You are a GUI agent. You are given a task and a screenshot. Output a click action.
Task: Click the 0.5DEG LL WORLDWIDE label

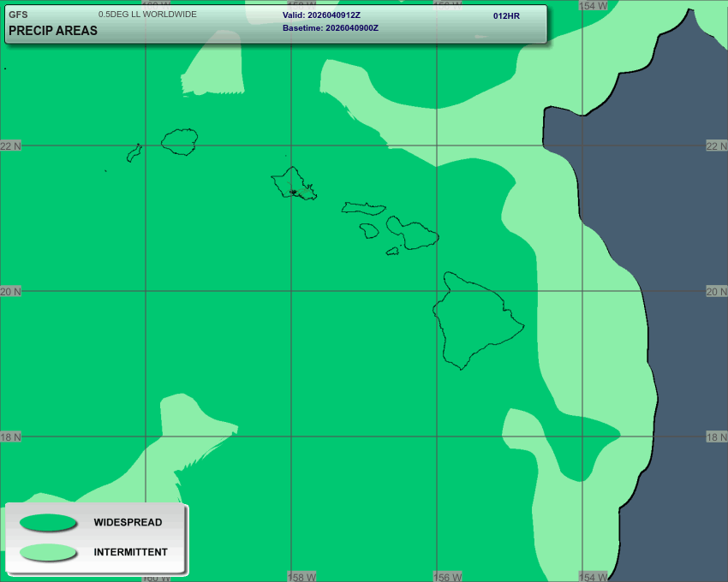point(147,15)
